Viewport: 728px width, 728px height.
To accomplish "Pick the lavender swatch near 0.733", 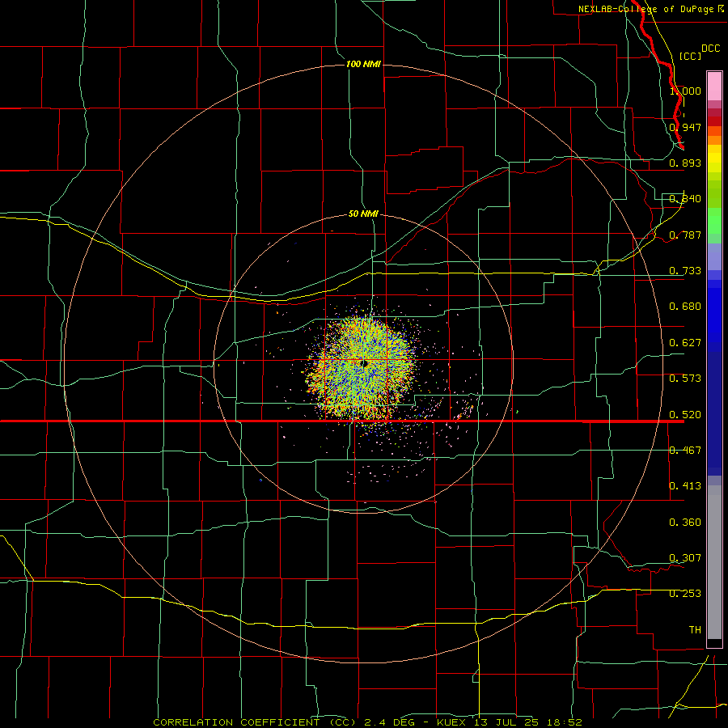I will (x=714, y=257).
